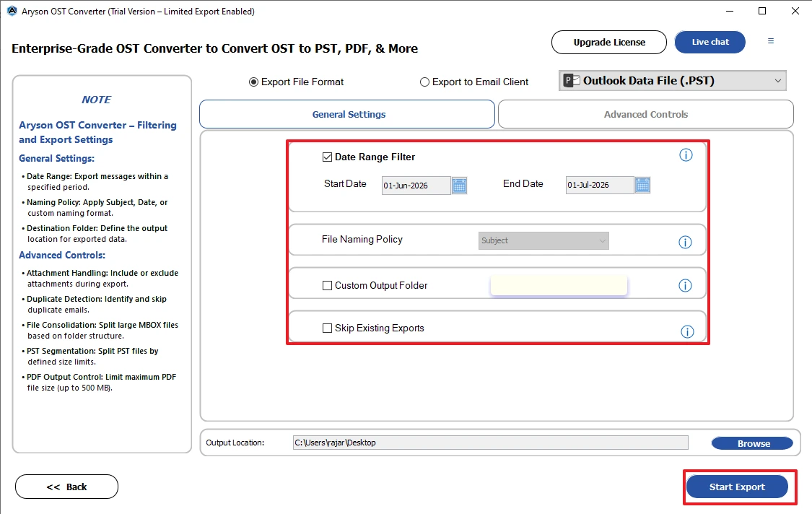
Task: Open the Start Date calendar picker
Action: (x=459, y=185)
